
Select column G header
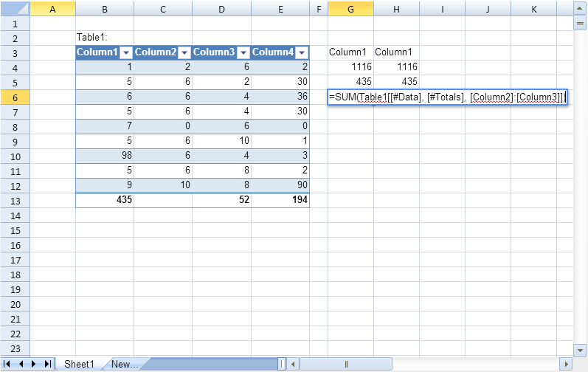(x=350, y=9)
